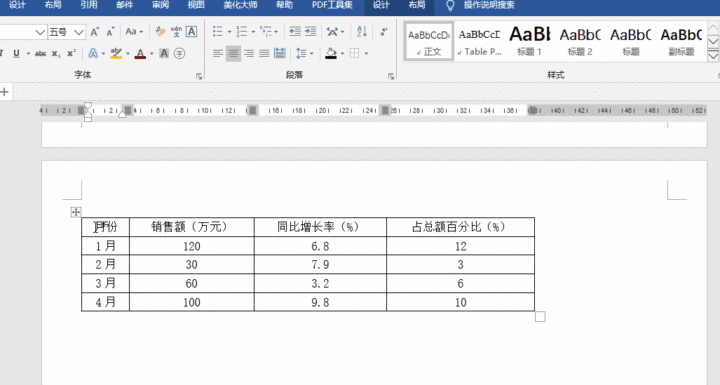Apply the 标题 style
Viewport: 720px width, 385px height.
tap(631, 41)
